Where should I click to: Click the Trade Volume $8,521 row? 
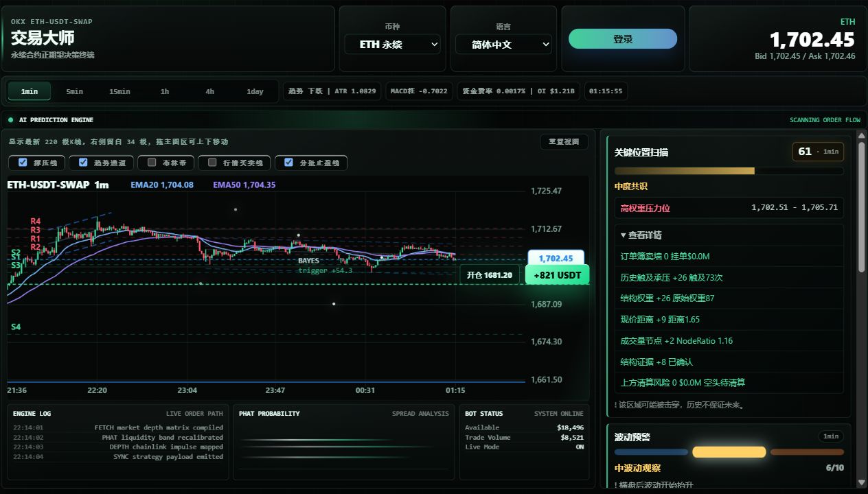point(524,437)
